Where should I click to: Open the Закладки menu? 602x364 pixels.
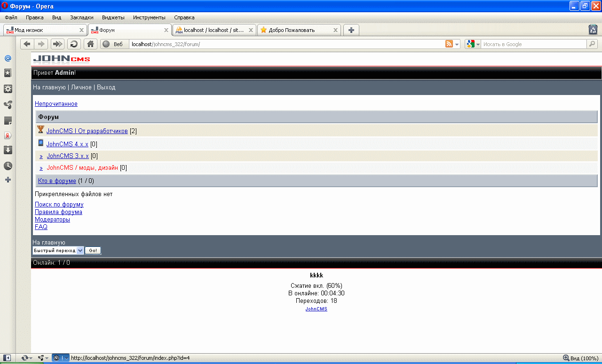click(82, 17)
